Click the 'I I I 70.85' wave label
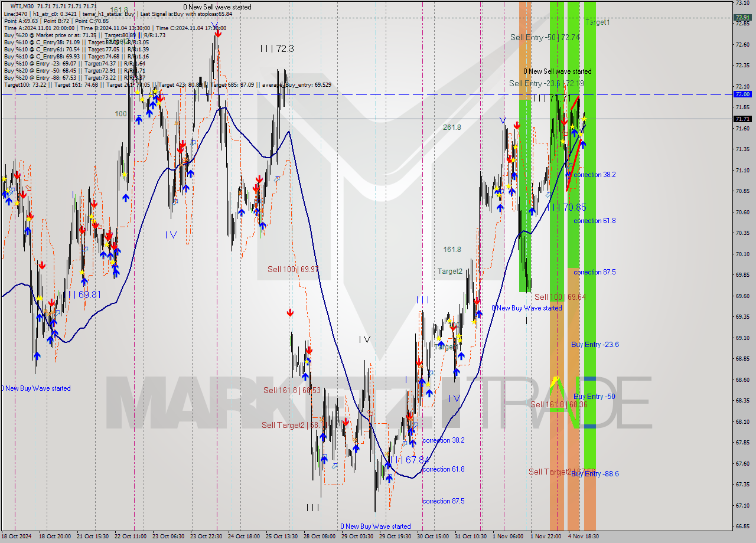 [566, 207]
